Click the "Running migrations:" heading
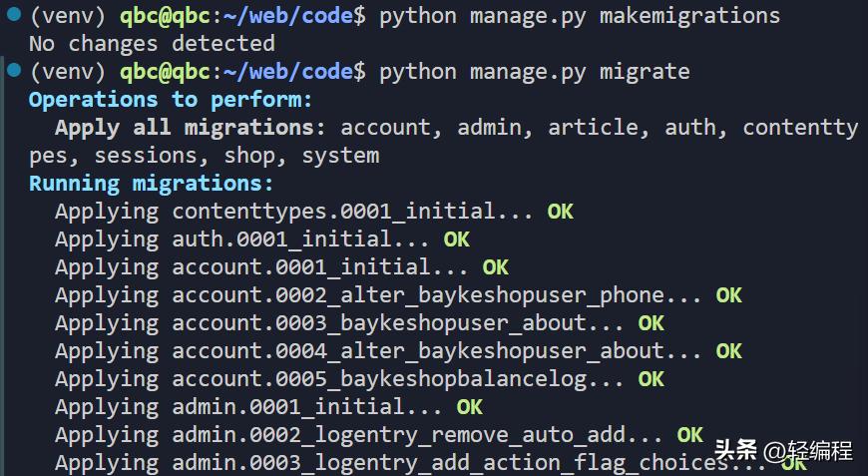Viewport: 868px width, 476px height. [x=151, y=184]
